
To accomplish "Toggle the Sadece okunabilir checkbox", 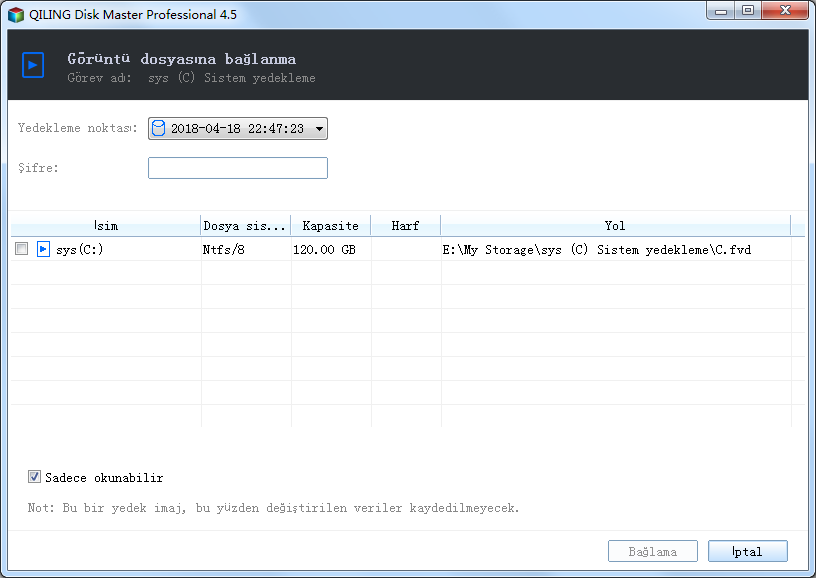I will click(x=34, y=477).
